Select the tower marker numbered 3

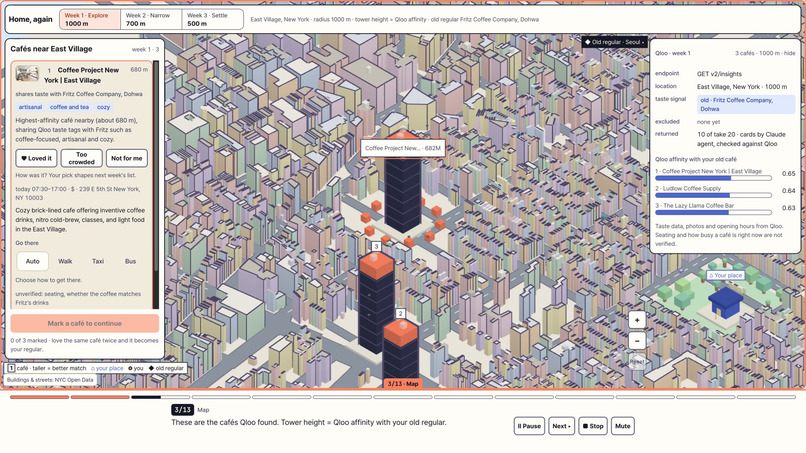point(376,247)
